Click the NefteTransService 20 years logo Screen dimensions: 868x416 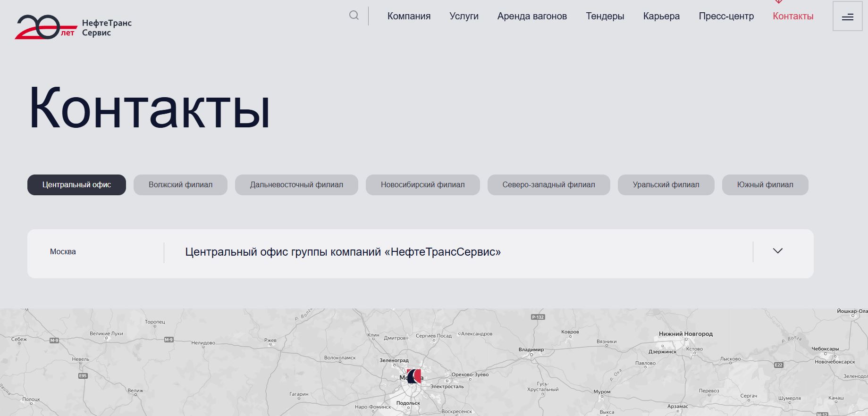(73, 27)
